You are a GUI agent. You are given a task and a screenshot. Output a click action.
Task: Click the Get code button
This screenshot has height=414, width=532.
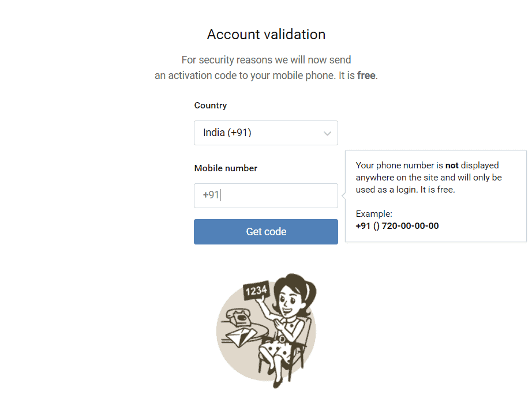click(x=265, y=232)
